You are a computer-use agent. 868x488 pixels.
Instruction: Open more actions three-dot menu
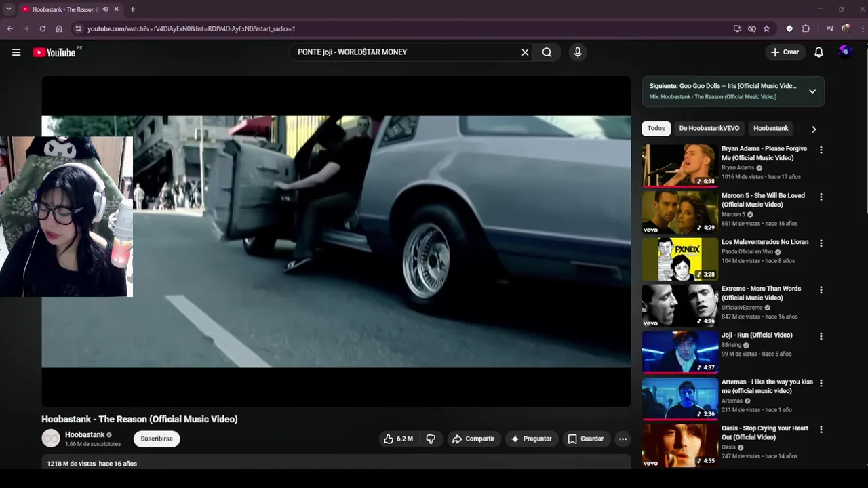623,439
